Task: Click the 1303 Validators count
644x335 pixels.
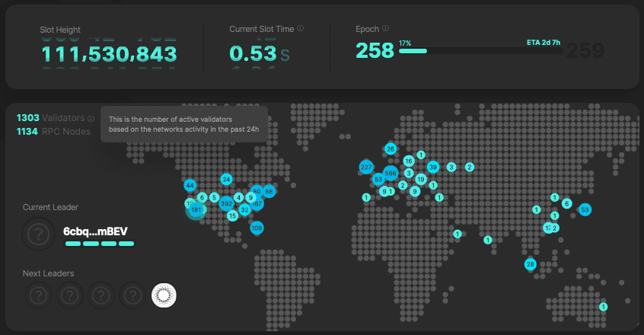Action: point(27,118)
